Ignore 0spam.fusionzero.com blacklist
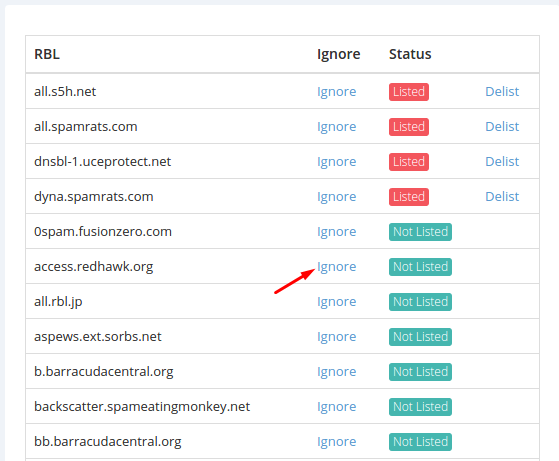559x461 pixels. point(337,231)
